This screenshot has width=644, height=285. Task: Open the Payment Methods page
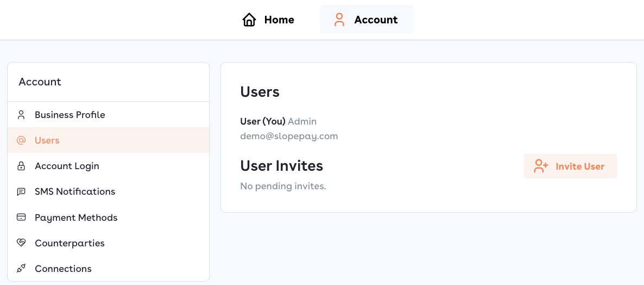point(76,218)
